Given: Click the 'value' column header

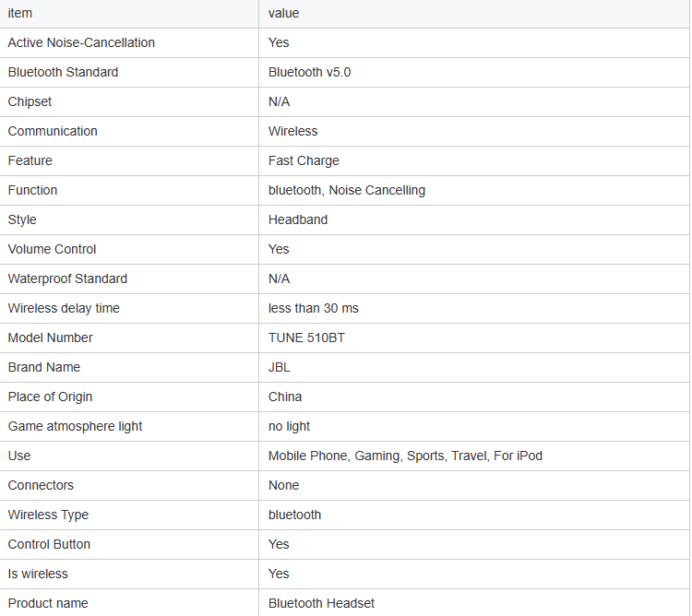Looking at the screenshot, I should tap(283, 13).
